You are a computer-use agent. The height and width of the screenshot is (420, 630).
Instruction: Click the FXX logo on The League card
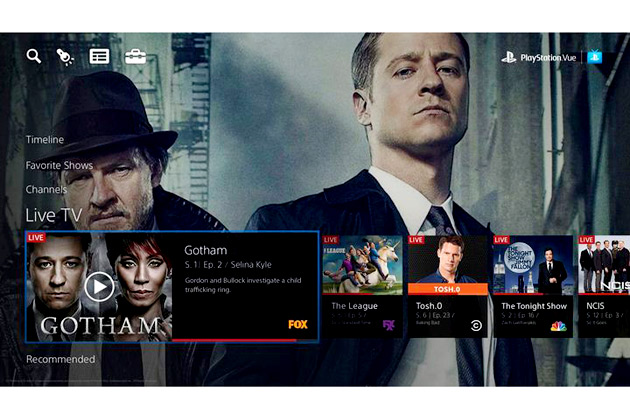click(x=389, y=325)
